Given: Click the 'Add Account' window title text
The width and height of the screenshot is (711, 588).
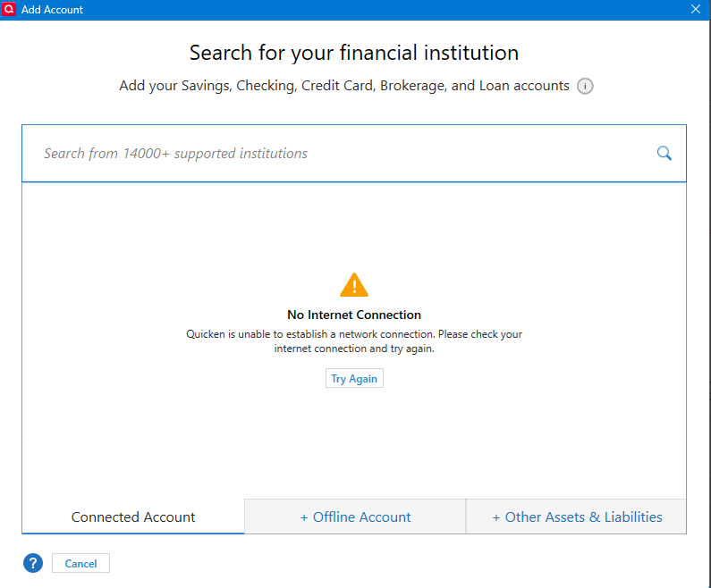Looking at the screenshot, I should [52, 10].
